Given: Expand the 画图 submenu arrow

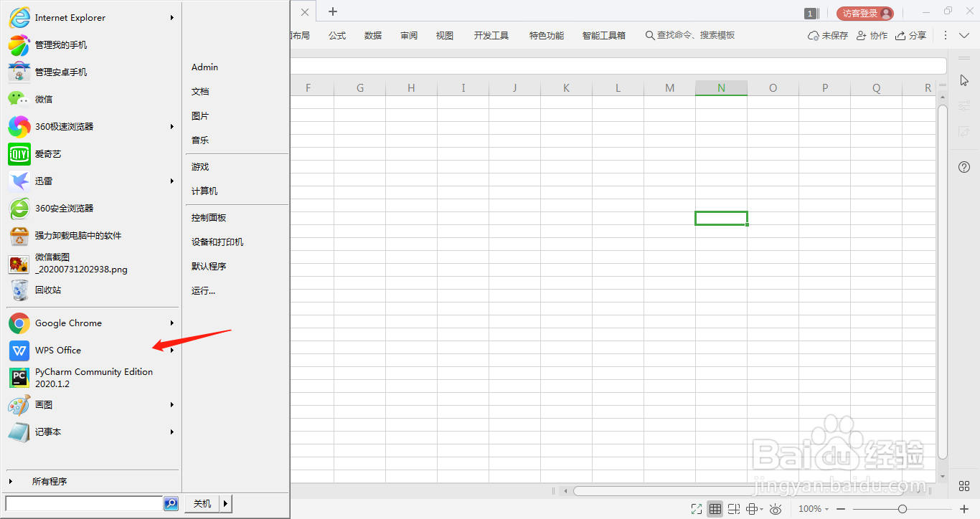Looking at the screenshot, I should 172,404.
